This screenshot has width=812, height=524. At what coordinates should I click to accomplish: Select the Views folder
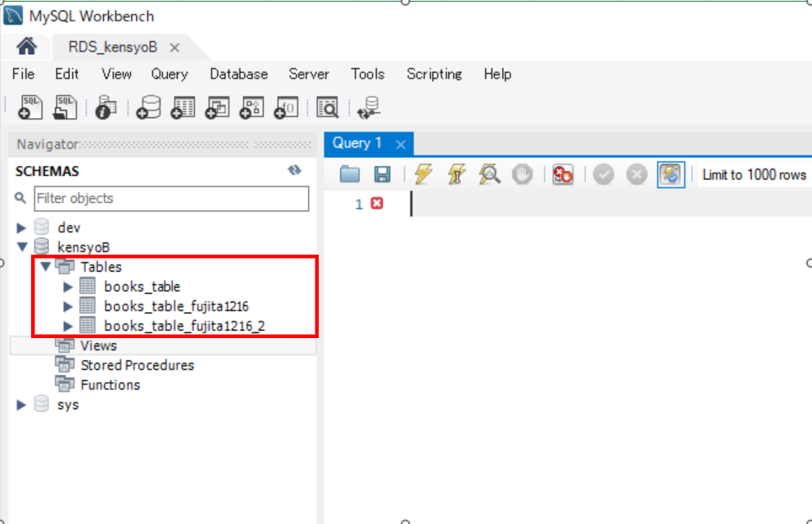pyautogui.click(x=98, y=346)
